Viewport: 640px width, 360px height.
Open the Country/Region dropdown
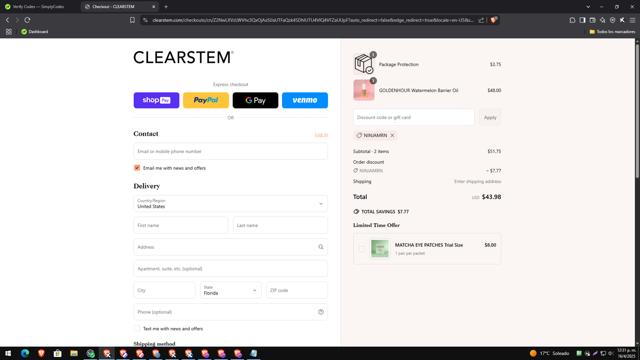point(230,204)
